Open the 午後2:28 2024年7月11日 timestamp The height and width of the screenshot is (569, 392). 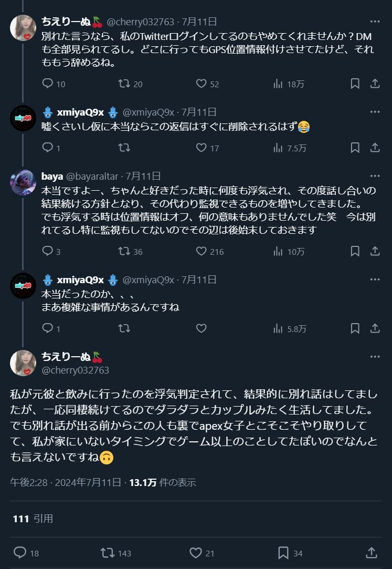tap(66, 482)
